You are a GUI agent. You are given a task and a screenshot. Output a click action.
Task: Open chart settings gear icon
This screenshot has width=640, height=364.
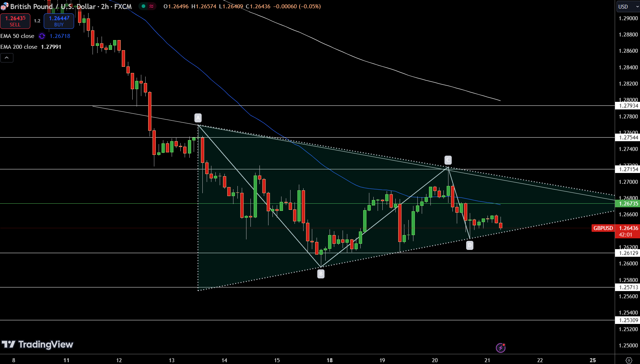click(x=629, y=360)
